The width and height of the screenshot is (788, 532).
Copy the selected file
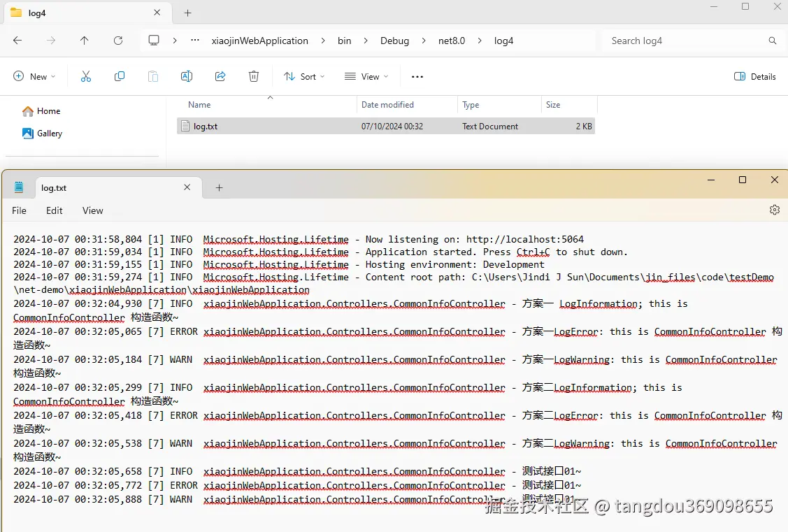point(120,76)
